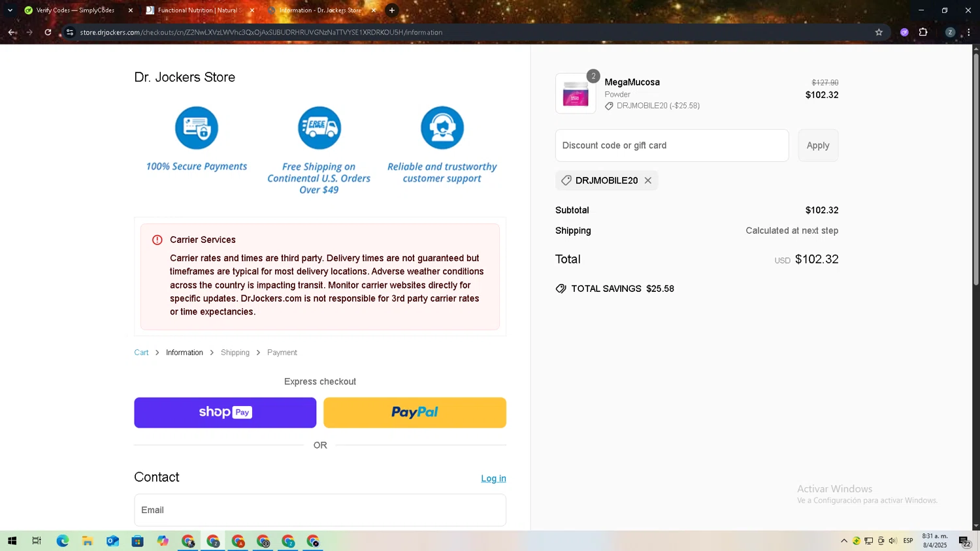Image resolution: width=980 pixels, height=551 pixels.
Task: Click the Information breadcrumb step
Action: [184, 353]
